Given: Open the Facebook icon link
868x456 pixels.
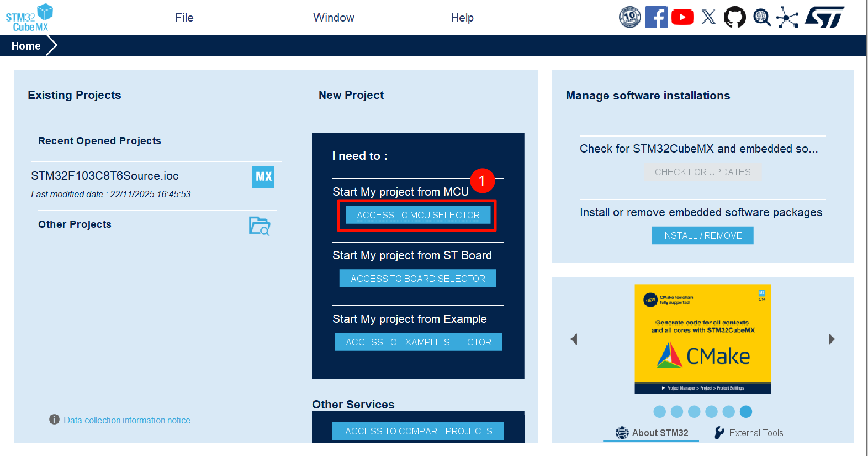Looking at the screenshot, I should point(656,17).
